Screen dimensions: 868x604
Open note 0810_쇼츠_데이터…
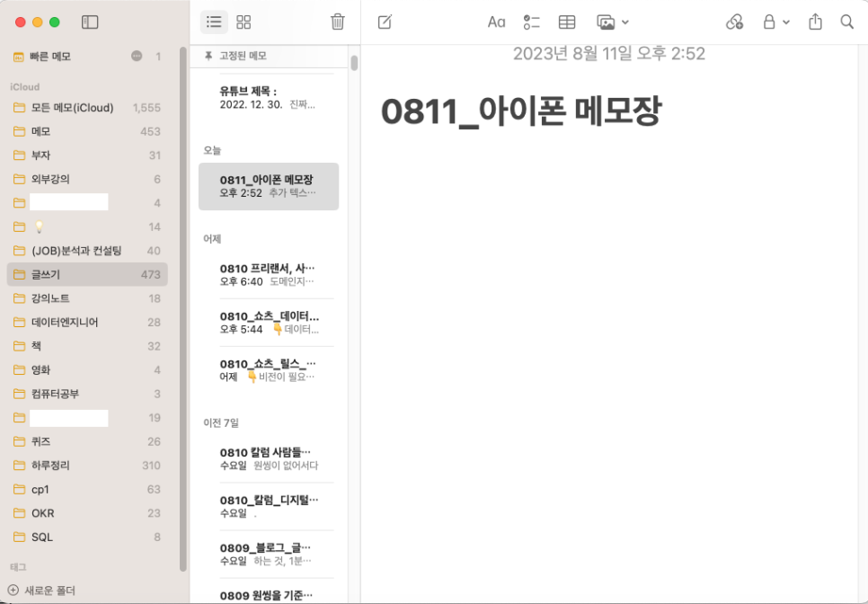pos(269,323)
